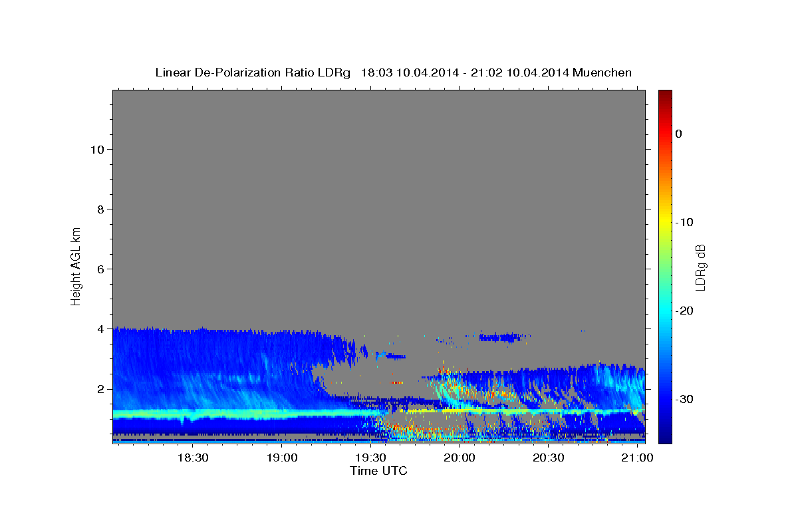798x532 pixels.
Task: Click the 'Height AGL km' axis label
Action: (x=76, y=265)
